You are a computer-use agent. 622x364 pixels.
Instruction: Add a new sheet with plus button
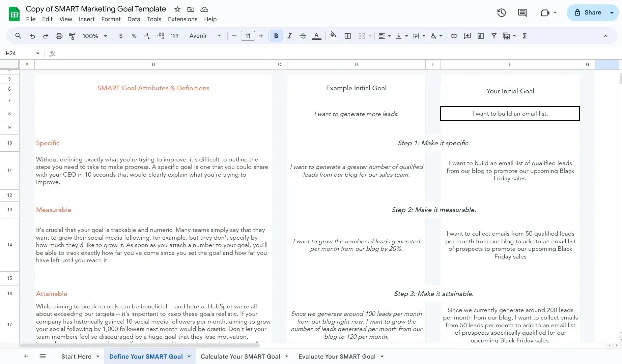coord(26,356)
